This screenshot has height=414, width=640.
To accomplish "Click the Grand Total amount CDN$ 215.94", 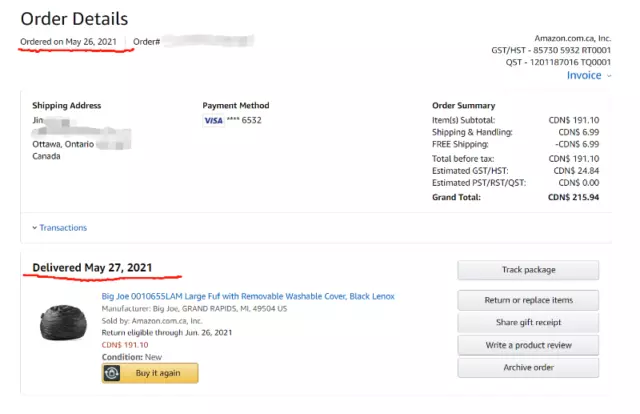I will 574,197.
